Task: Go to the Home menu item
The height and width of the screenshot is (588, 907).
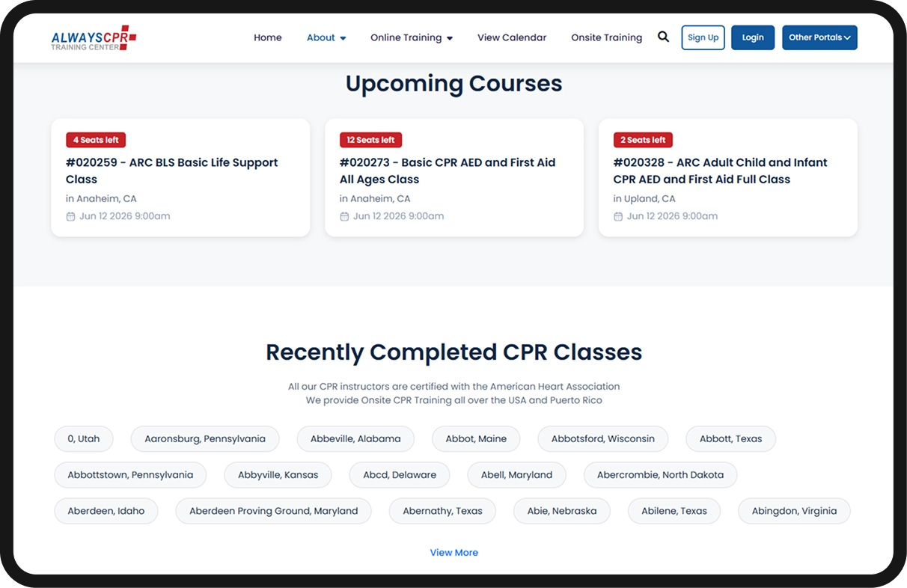Action: click(x=268, y=37)
